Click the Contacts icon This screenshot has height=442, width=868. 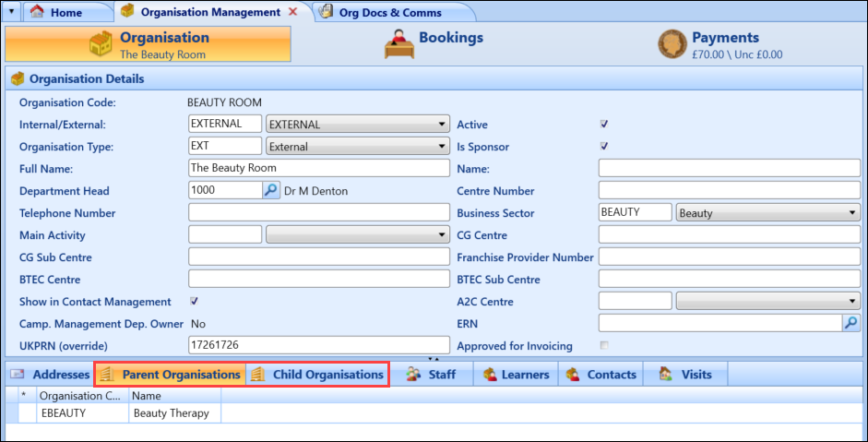pos(573,375)
